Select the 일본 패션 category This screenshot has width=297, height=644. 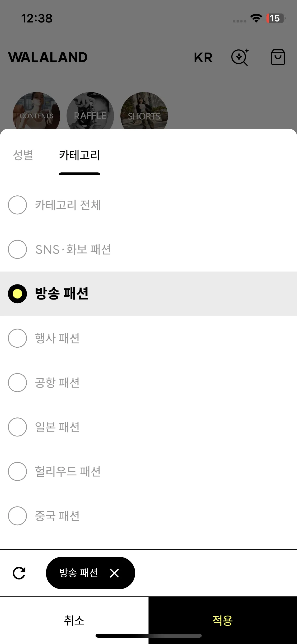pyautogui.click(x=148, y=427)
